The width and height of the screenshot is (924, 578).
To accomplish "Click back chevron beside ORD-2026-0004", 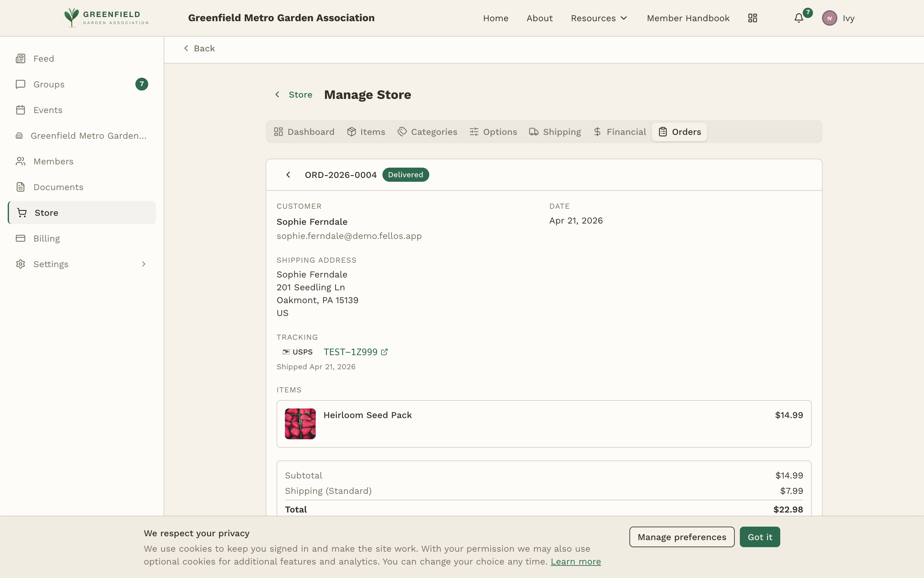I will (x=288, y=175).
